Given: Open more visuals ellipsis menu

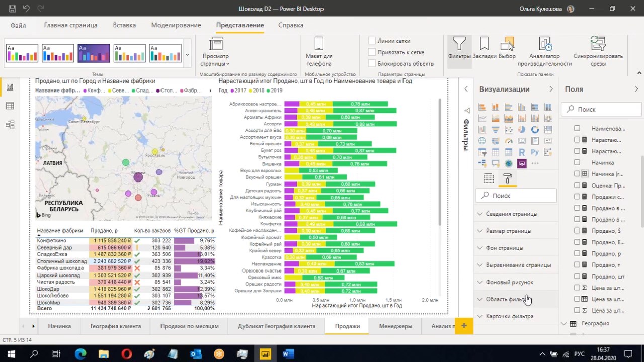Looking at the screenshot, I should [535, 163].
